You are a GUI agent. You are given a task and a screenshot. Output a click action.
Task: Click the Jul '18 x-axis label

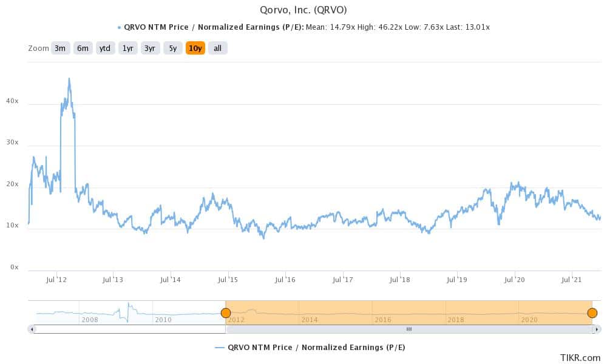(399, 280)
